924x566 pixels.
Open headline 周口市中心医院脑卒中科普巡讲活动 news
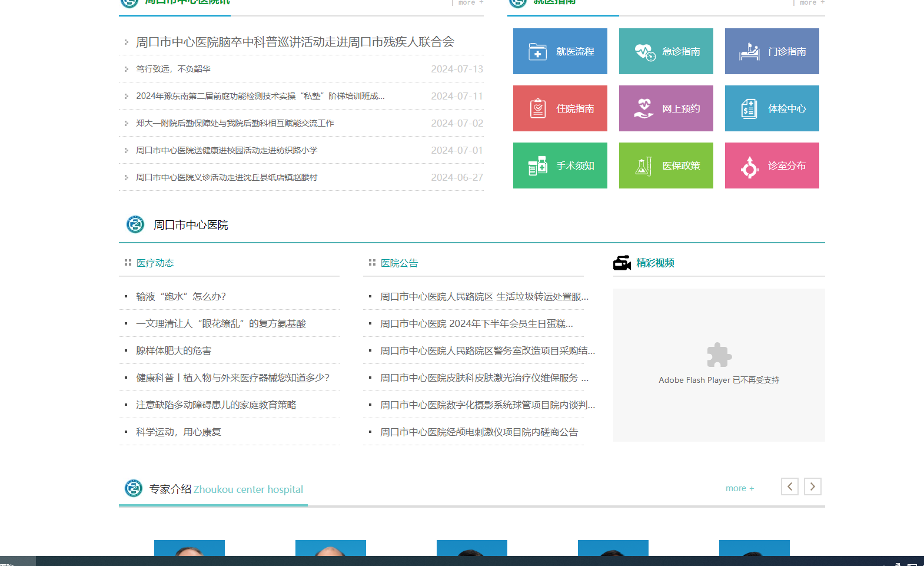295,42
